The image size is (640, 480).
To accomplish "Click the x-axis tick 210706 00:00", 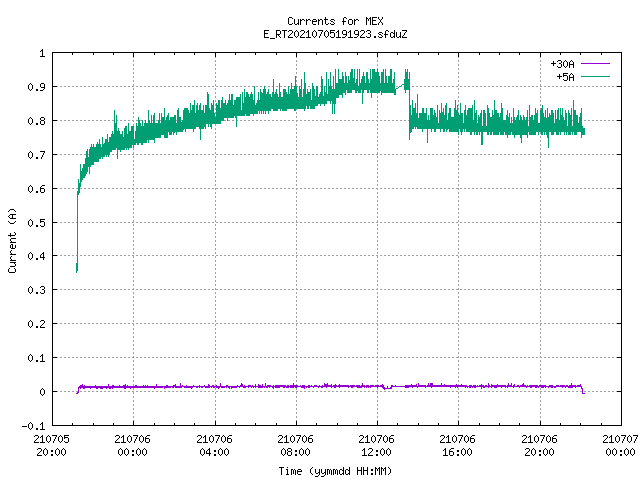I will pyautogui.click(x=132, y=445).
